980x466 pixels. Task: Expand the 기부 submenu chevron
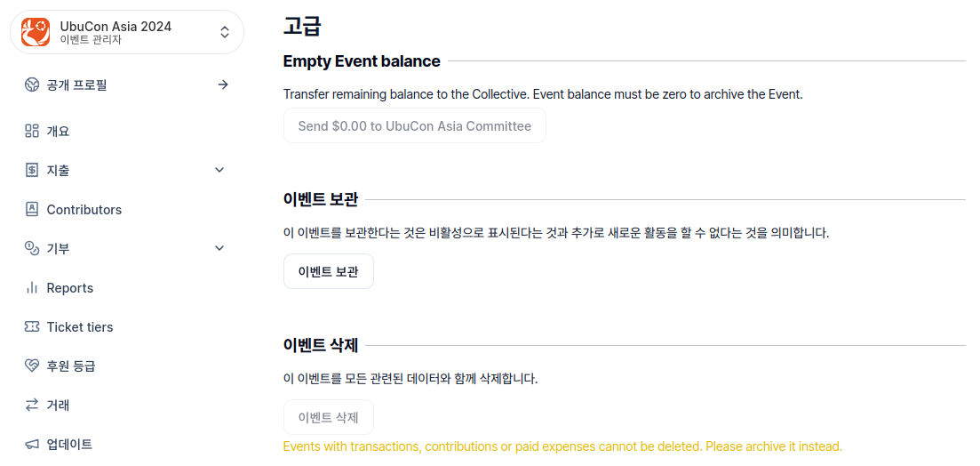click(220, 248)
